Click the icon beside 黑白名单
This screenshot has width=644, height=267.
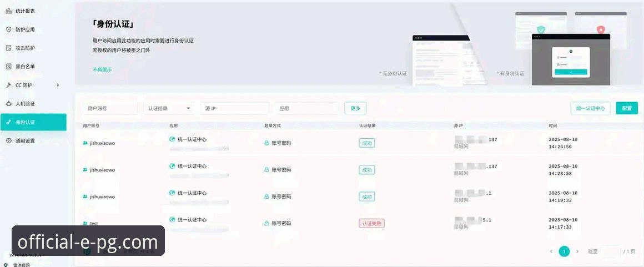[x=9, y=67]
